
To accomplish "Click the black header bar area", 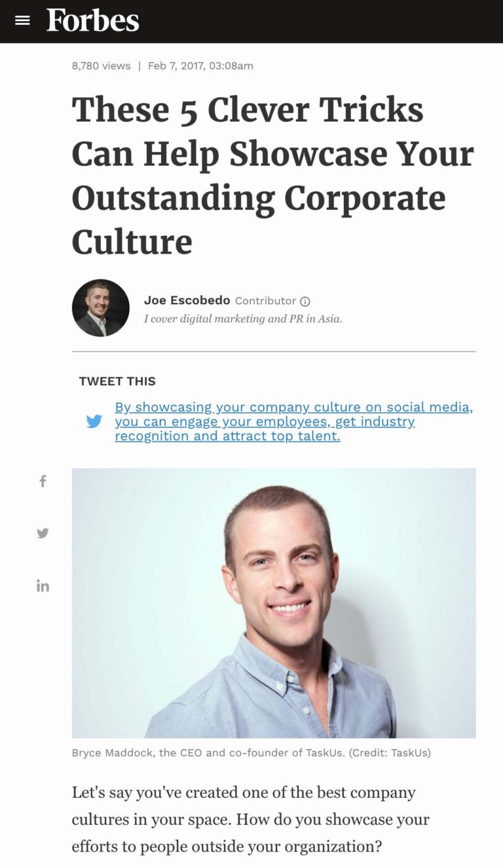I will point(327,21).
